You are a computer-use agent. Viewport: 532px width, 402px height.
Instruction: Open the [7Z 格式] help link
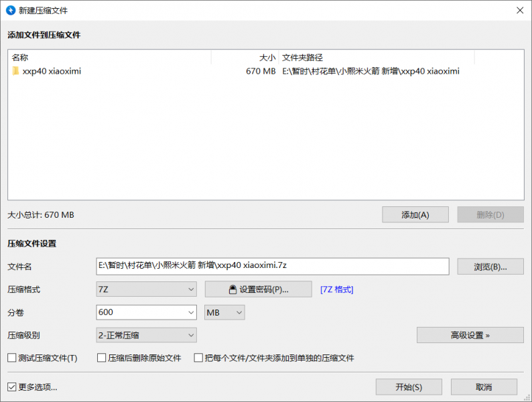tap(336, 289)
